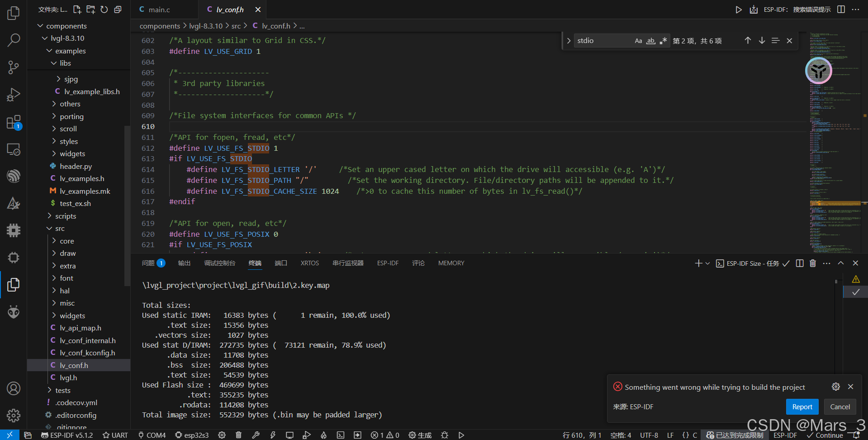The height and width of the screenshot is (440, 868).
Task: Kill terminal with trash icon
Action: (813, 263)
